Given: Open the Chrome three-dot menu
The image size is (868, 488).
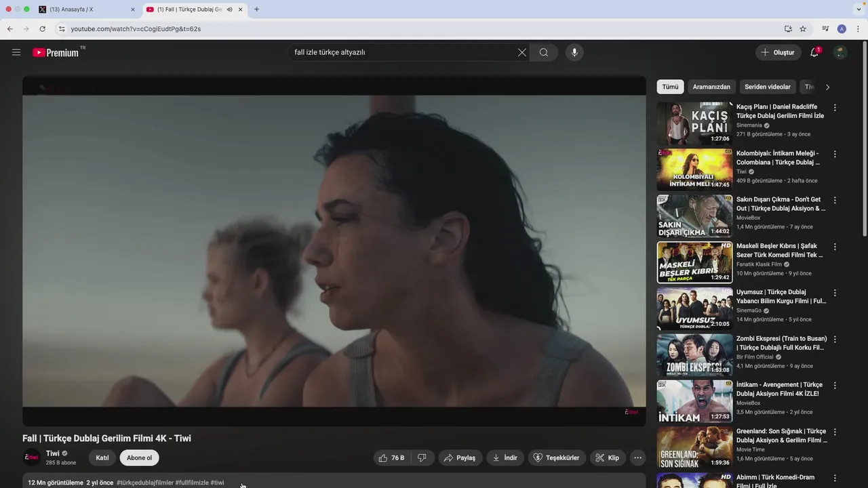Looking at the screenshot, I should (859, 29).
